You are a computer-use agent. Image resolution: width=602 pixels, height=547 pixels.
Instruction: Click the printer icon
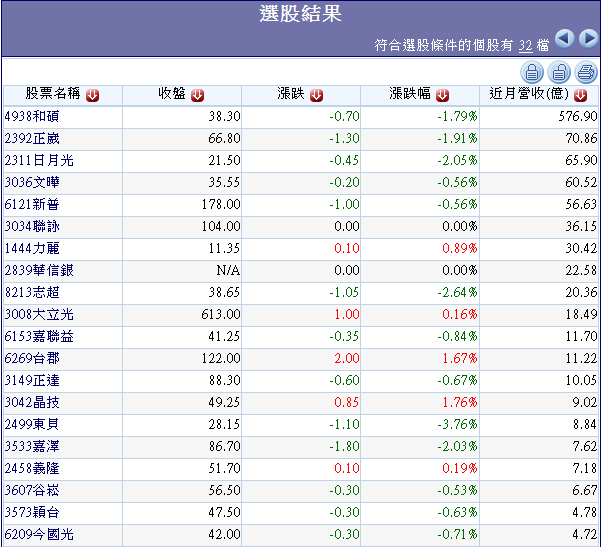point(586,72)
